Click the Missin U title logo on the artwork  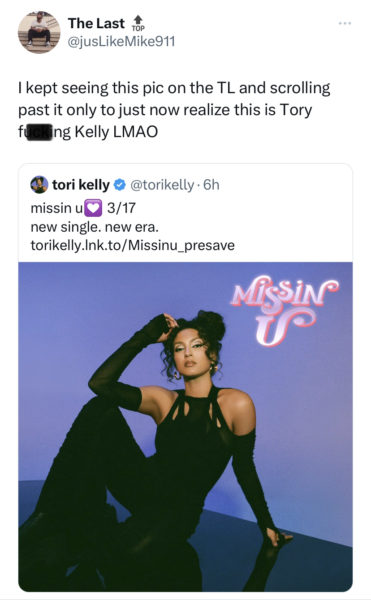coord(284,309)
